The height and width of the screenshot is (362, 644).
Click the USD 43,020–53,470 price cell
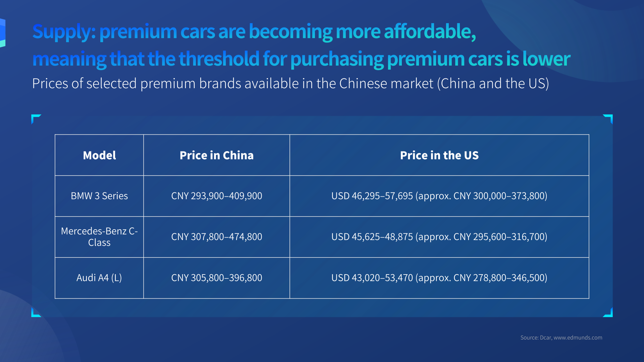(439, 278)
